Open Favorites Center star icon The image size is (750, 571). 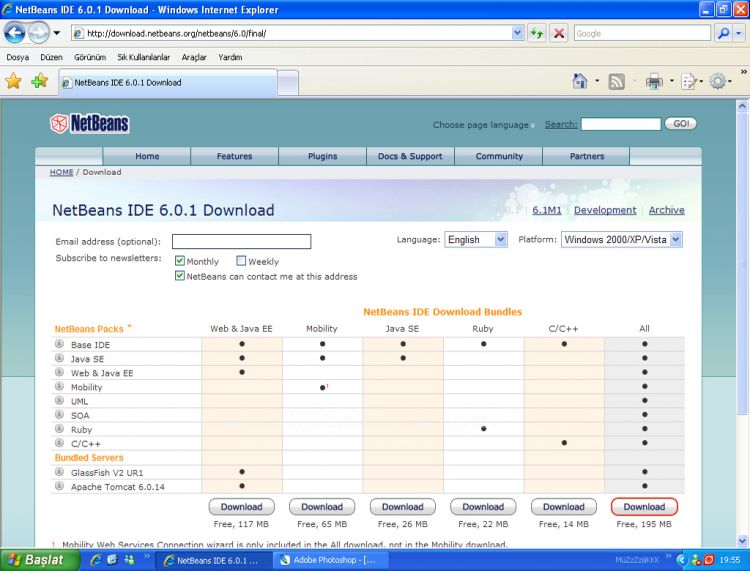pyautogui.click(x=13, y=81)
